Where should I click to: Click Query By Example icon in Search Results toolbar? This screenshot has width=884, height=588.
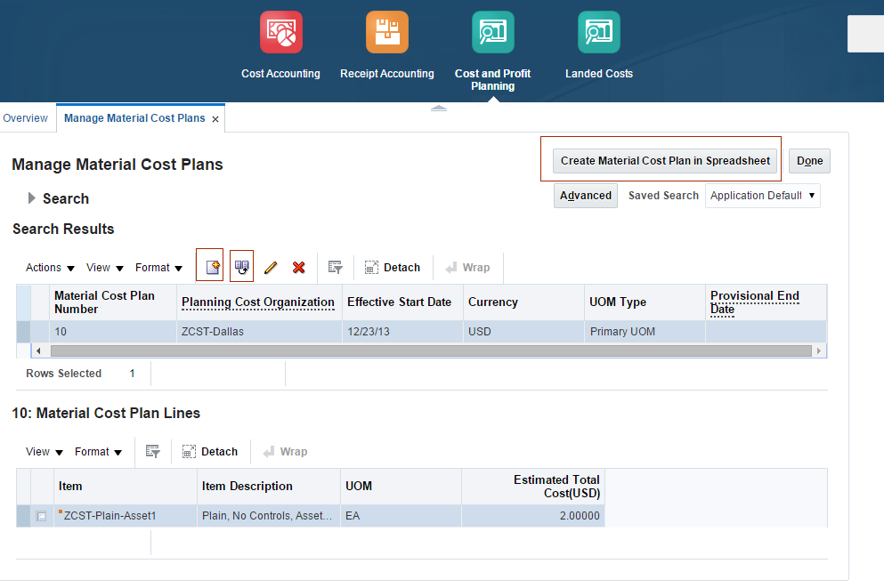click(x=336, y=268)
